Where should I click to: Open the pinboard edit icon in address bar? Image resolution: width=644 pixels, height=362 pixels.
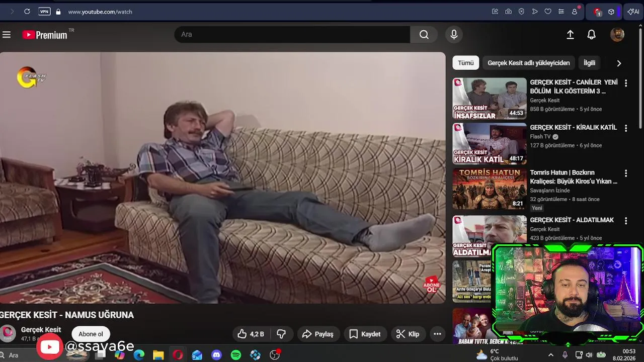pos(495,12)
